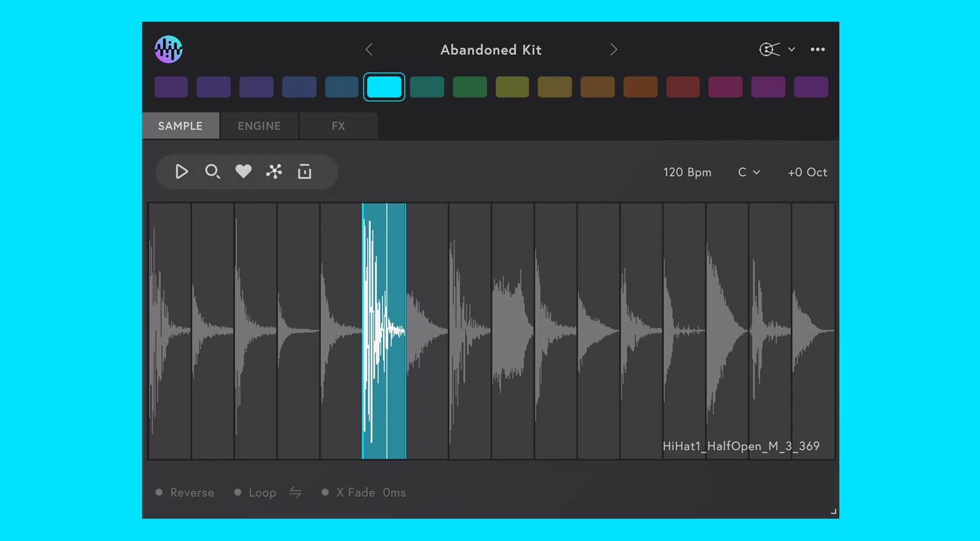Click the delete sample trash icon
980x541 pixels.
coord(305,171)
